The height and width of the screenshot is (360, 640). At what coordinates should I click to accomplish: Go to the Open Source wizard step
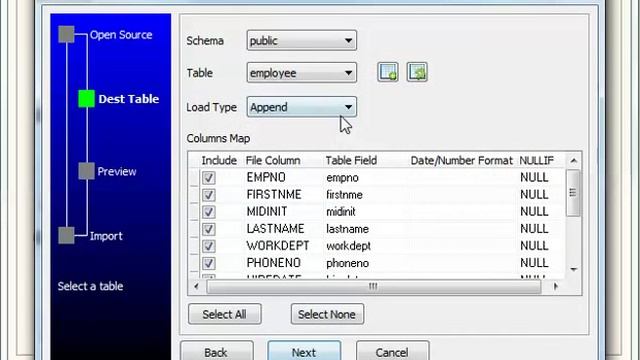coord(121,35)
